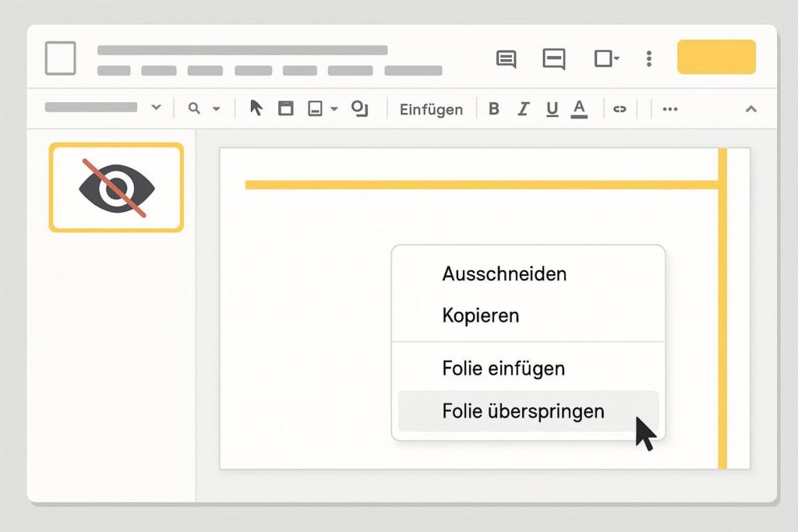Choose "Folie überspringen" from context menu
Screen dimensions: 798x532
click(x=523, y=411)
